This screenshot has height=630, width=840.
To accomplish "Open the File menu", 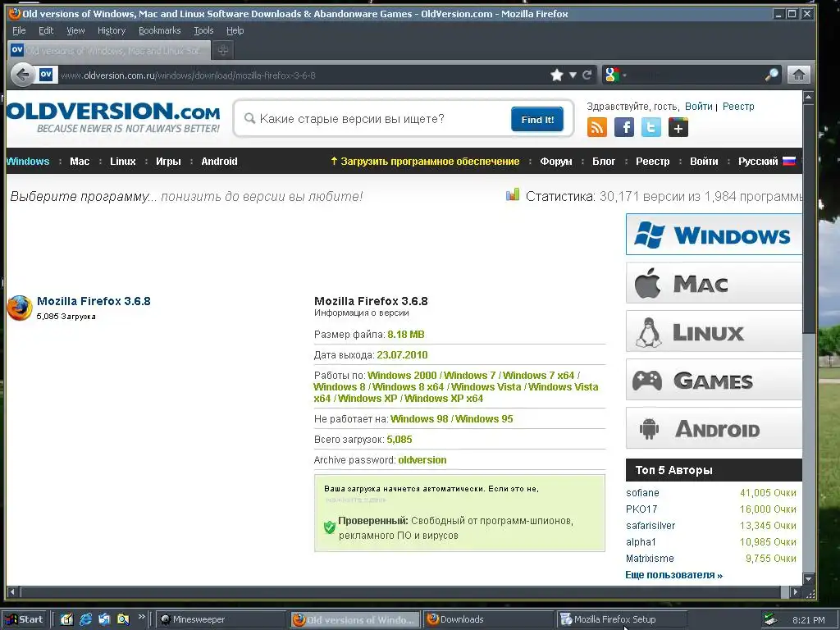I will click(x=19, y=30).
